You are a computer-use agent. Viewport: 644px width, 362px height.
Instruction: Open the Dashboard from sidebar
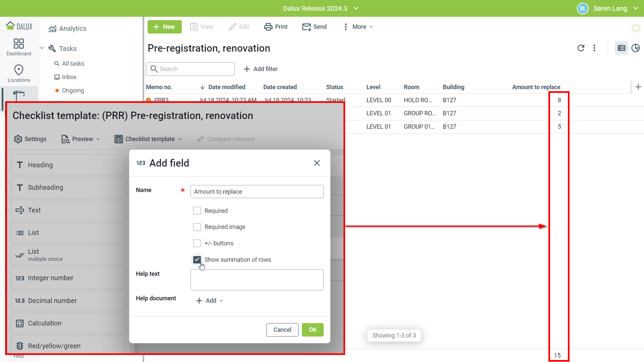coord(19,47)
